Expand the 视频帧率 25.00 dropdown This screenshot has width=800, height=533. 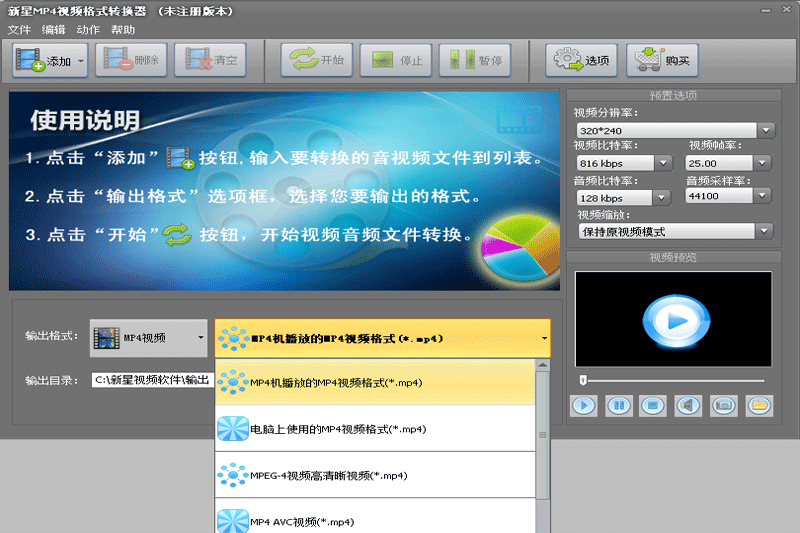[762, 163]
